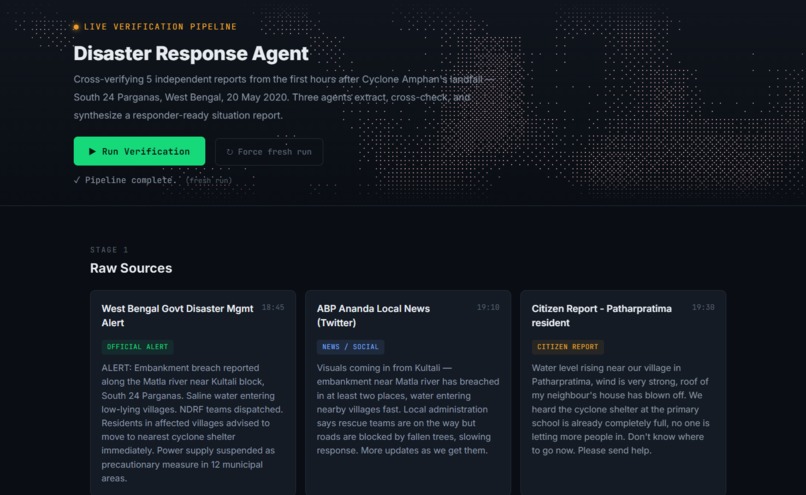Click the refresh icon in Force fresh run
The width and height of the screenshot is (806, 495).
230,152
